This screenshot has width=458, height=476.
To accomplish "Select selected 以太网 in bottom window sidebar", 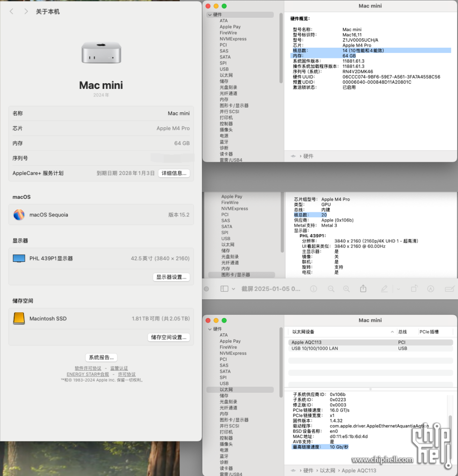I will click(x=240, y=389).
